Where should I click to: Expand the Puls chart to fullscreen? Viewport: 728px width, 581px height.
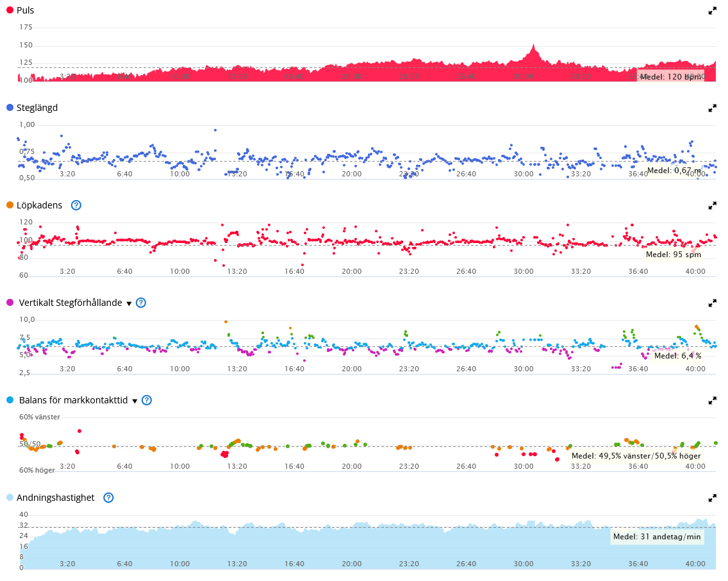pos(712,11)
